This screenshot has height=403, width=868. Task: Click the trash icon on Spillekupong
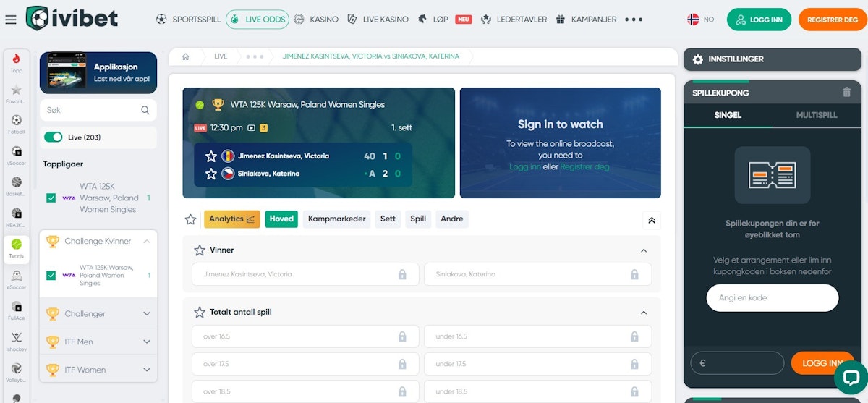click(x=847, y=93)
